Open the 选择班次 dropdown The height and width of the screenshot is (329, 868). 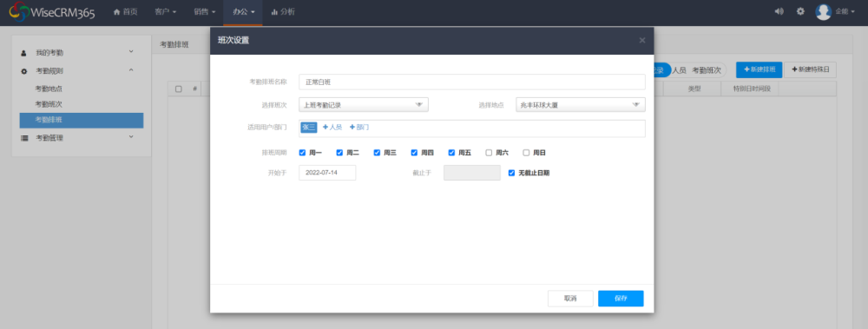coord(364,105)
